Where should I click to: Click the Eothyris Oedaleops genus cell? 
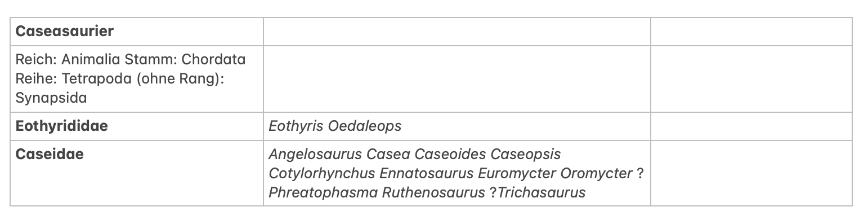pyautogui.click(x=457, y=126)
